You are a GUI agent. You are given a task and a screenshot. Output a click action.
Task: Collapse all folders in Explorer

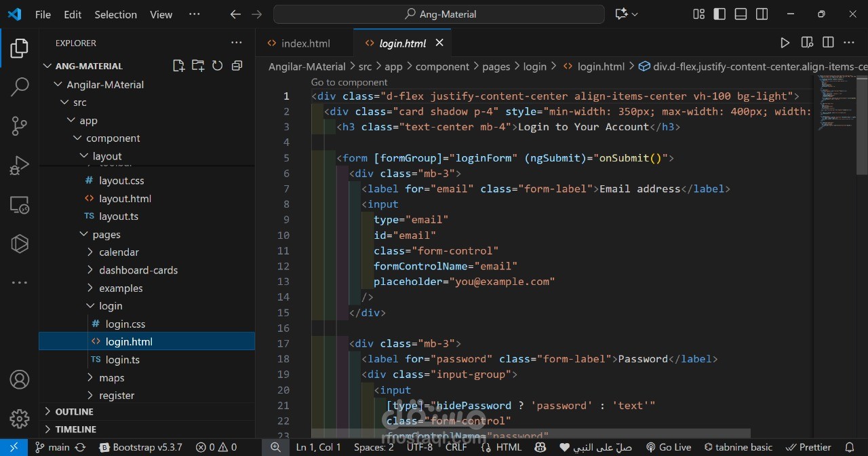[237, 66]
